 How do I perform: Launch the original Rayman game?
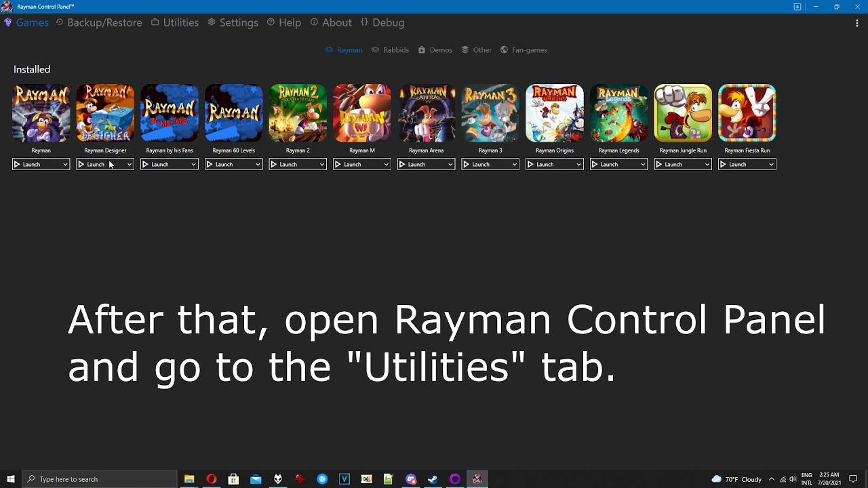click(x=37, y=164)
